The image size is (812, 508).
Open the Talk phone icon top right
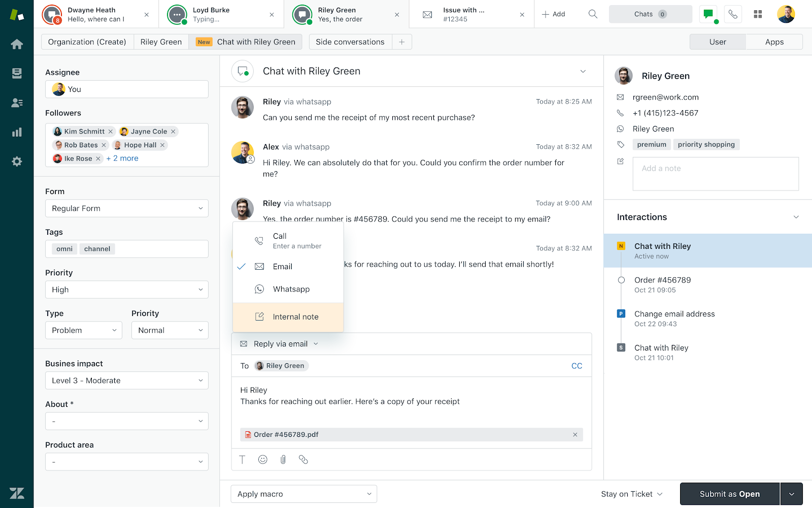pyautogui.click(x=732, y=14)
